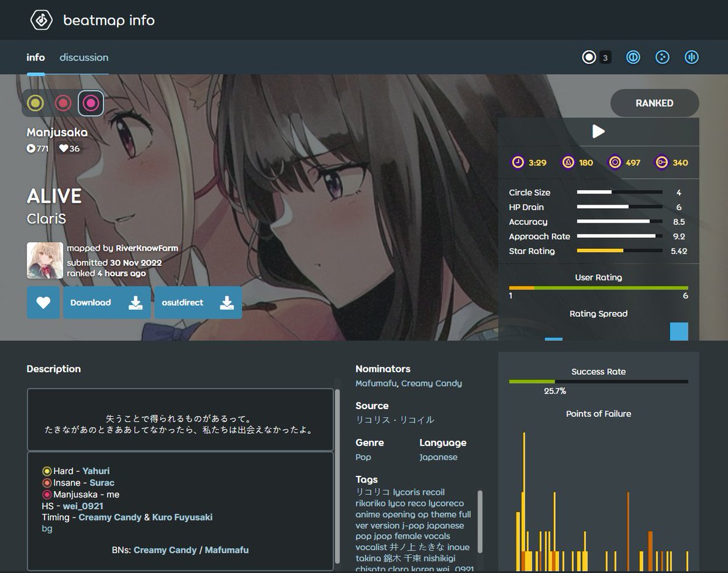Select the taiko game mode icon
Image resolution: width=728 pixels, height=573 pixels.
coord(633,57)
